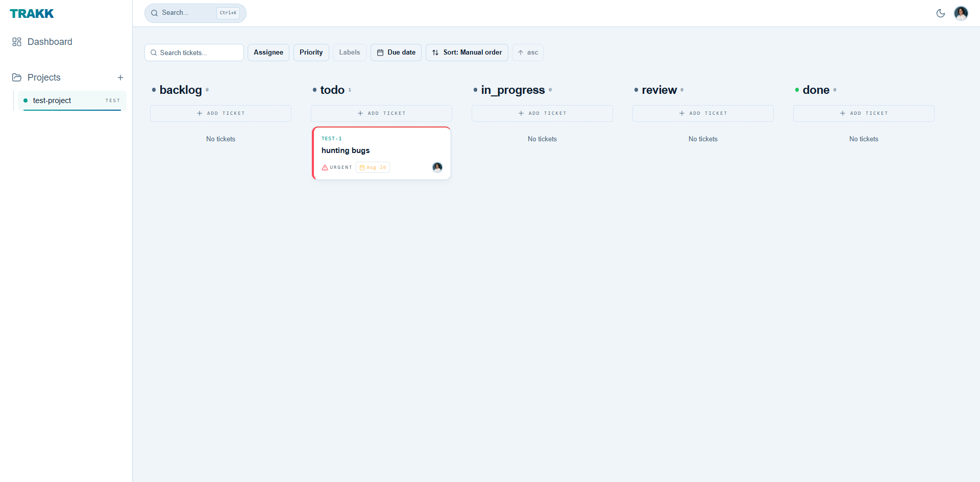This screenshot has width=980, height=482.
Task: Toggle dark mode moon icon
Action: (941, 13)
